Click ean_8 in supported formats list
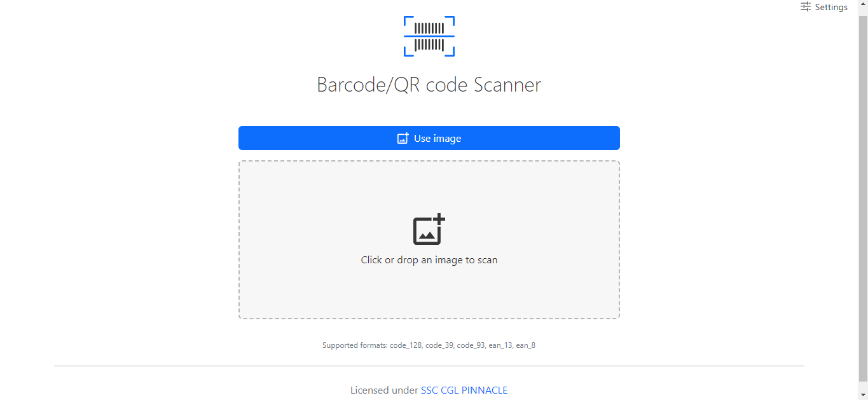The height and width of the screenshot is (400, 868). [x=525, y=345]
